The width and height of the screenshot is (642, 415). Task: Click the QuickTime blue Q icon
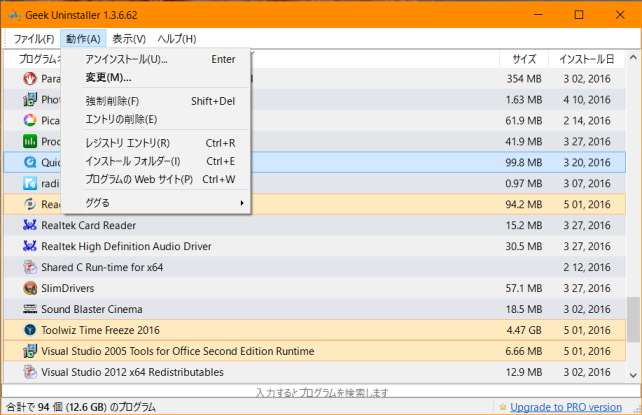[30, 162]
